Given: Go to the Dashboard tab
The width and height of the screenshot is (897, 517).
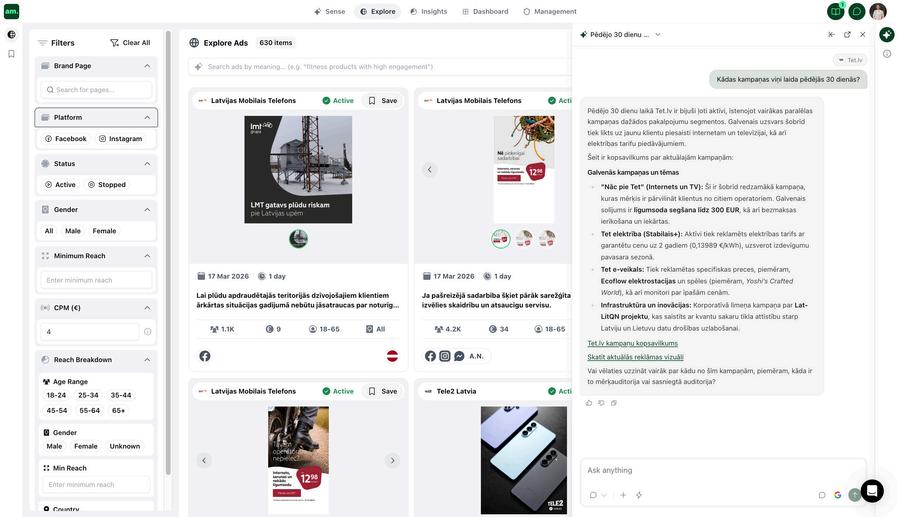Looking at the screenshot, I should coord(485,11).
